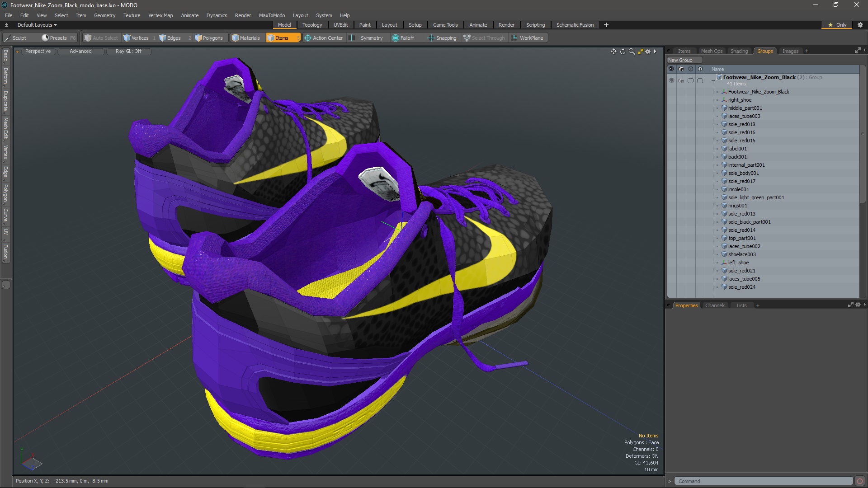The width and height of the screenshot is (868, 488).
Task: Click the viewport pan (move) icon
Action: click(613, 52)
